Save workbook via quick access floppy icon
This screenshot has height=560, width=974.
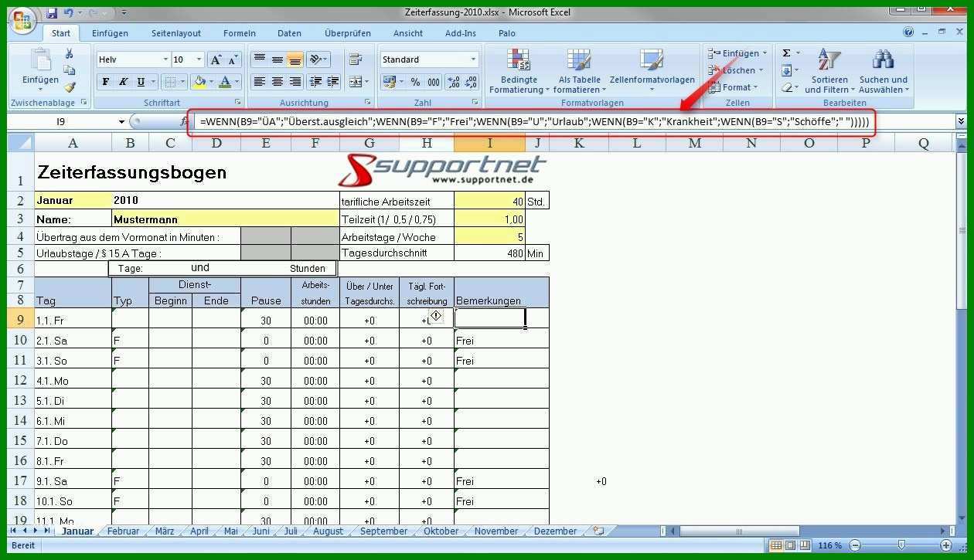click(52, 13)
